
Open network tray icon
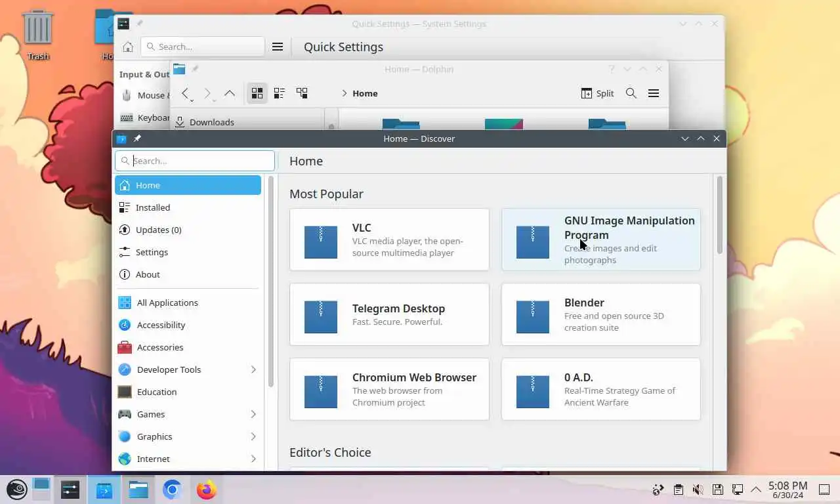tap(738, 490)
